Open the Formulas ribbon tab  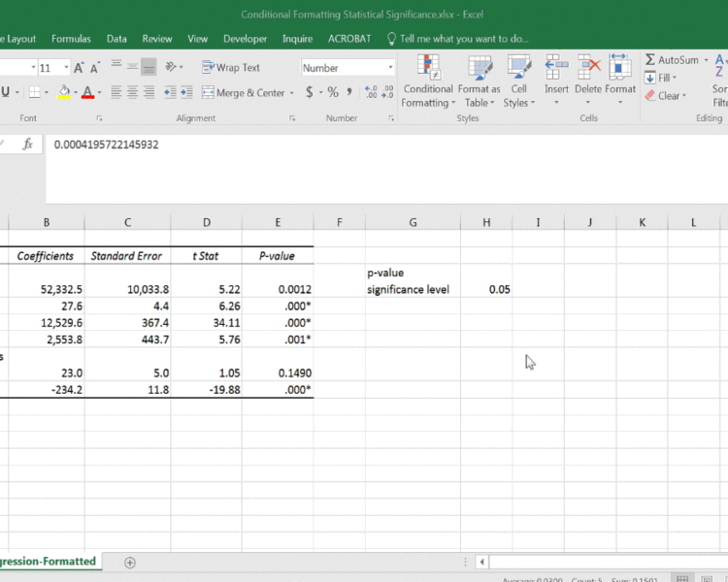point(71,39)
